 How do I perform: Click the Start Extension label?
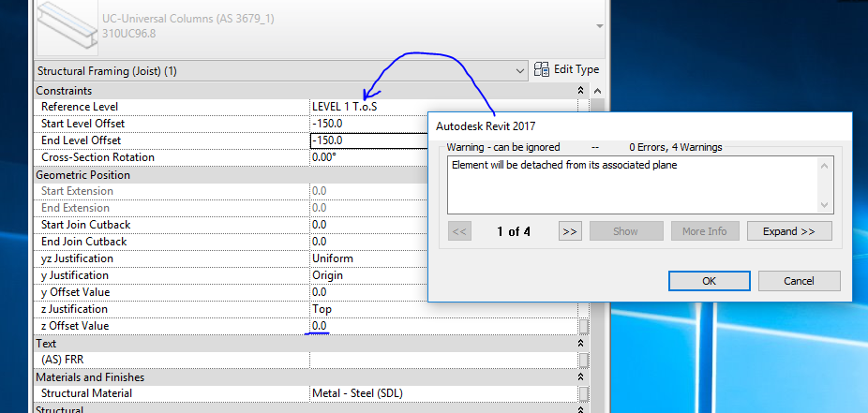(x=77, y=191)
